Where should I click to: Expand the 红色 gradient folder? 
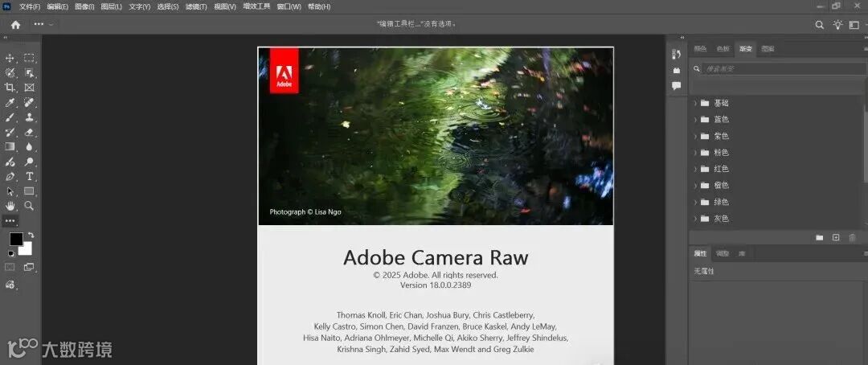pos(695,169)
